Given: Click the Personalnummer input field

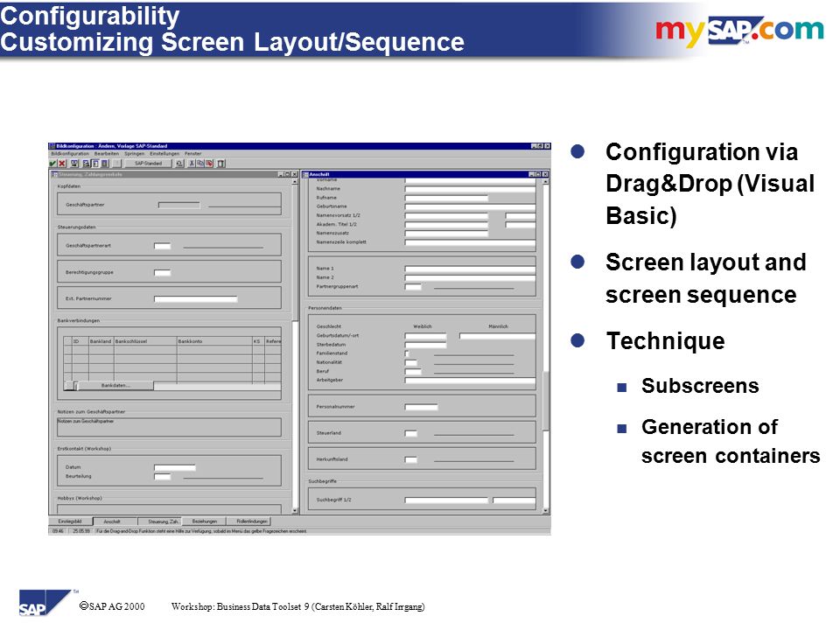Looking at the screenshot, I should point(421,407).
